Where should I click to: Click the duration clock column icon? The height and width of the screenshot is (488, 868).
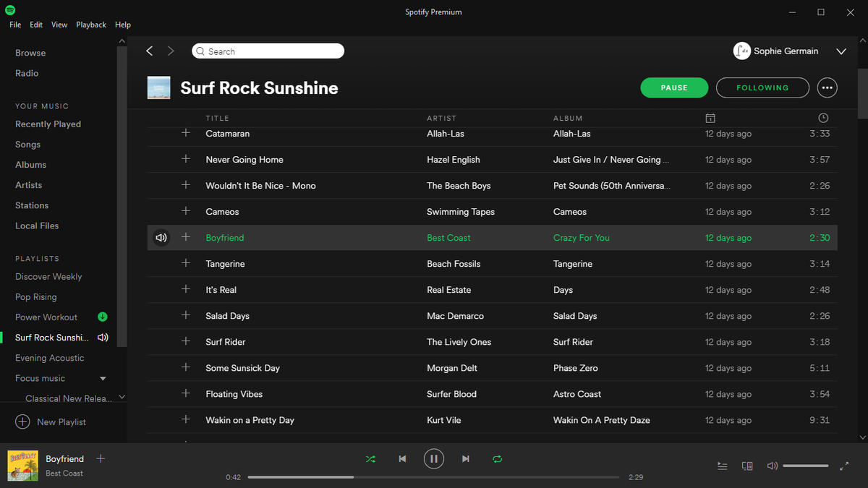822,117
